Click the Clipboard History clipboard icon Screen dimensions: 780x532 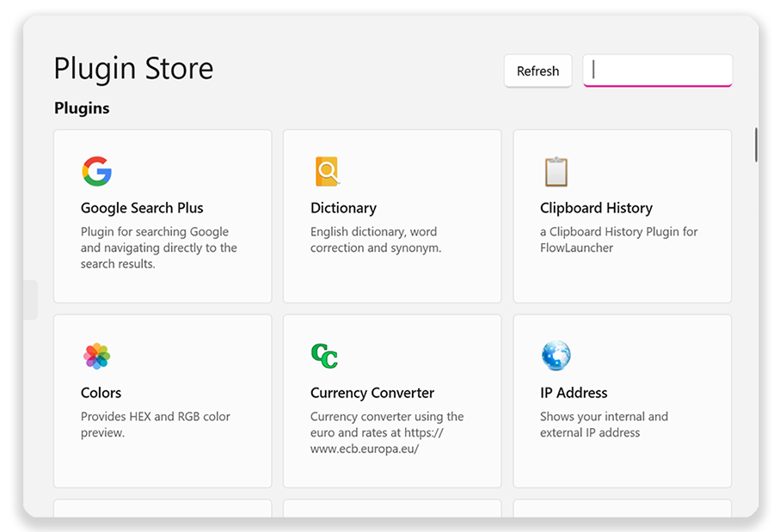[x=556, y=172]
